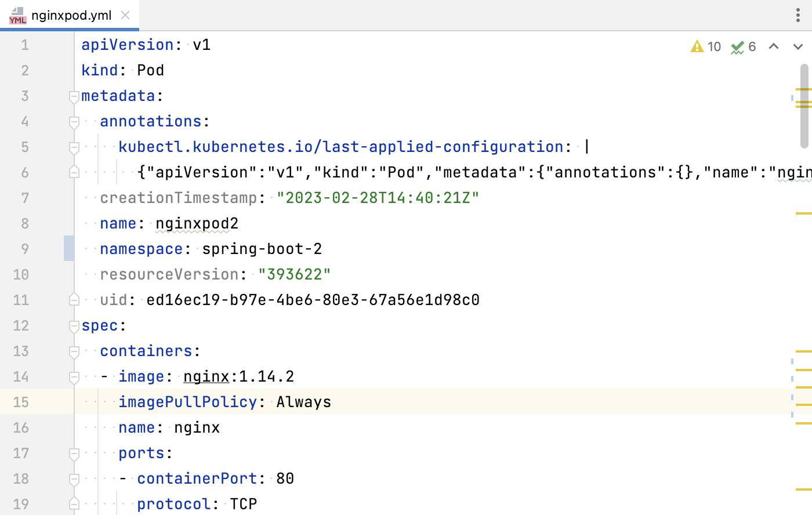Select the nginxpod.yml editor tab
Image resolution: width=812 pixels, height=515 pixels.
point(70,15)
